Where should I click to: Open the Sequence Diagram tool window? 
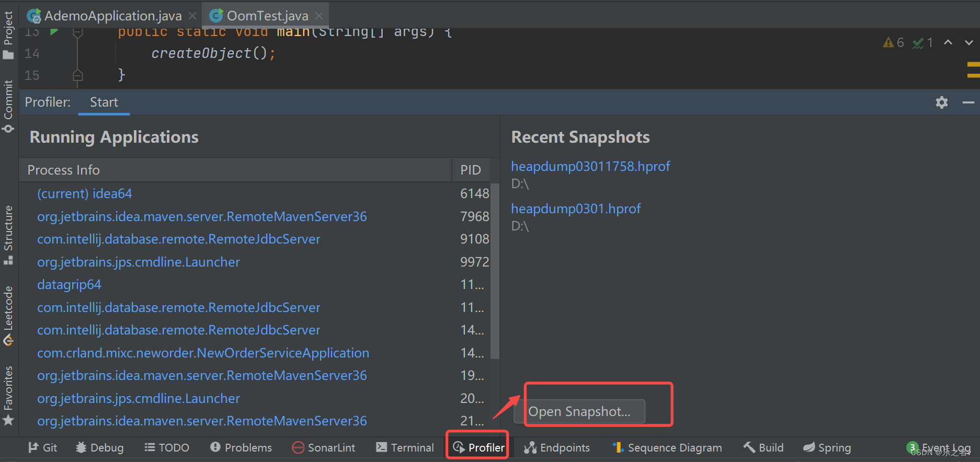coord(667,448)
